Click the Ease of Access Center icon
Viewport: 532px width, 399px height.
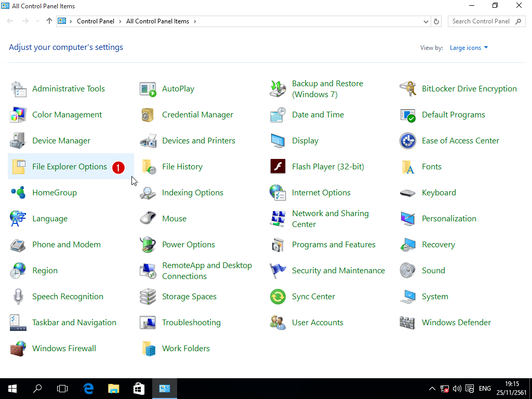coord(408,141)
